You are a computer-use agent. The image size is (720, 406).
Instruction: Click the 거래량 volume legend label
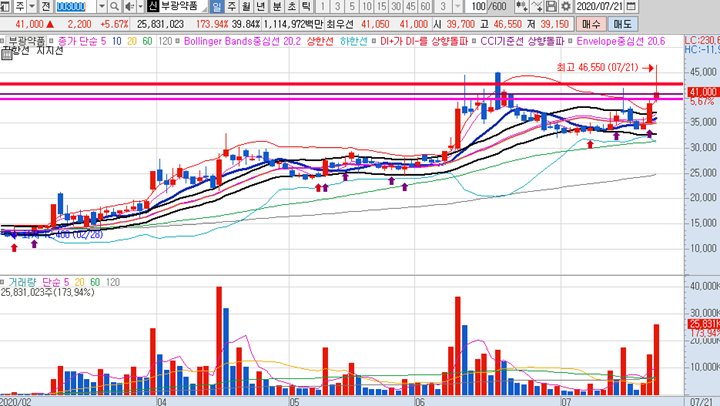(x=22, y=282)
